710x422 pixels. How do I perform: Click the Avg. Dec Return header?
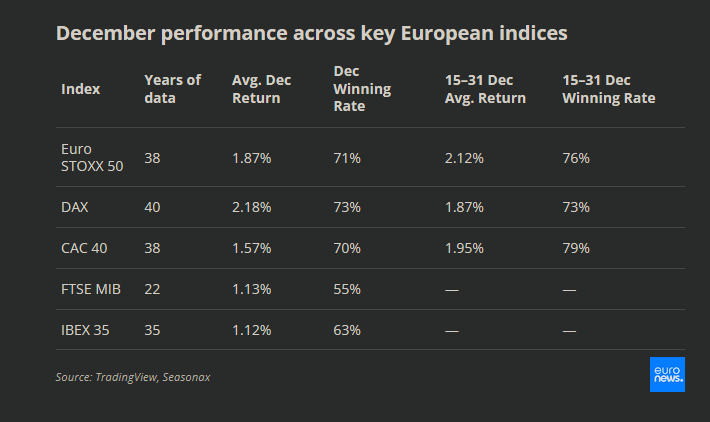click(x=263, y=89)
